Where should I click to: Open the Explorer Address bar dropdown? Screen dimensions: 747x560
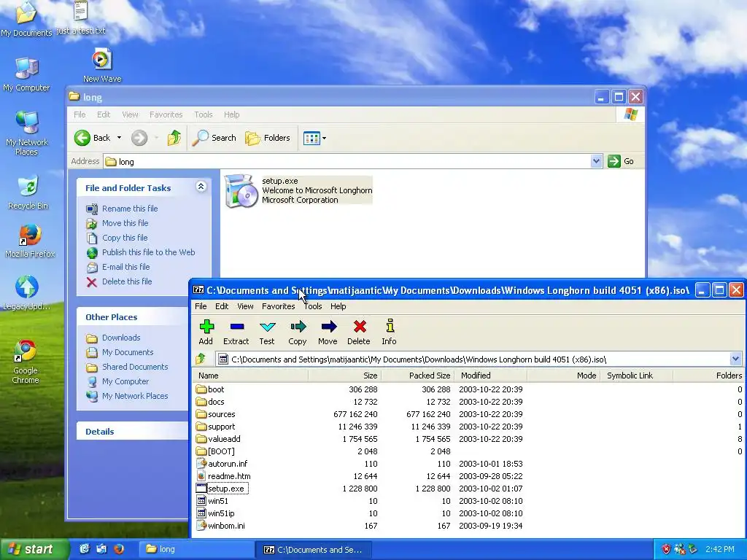click(x=596, y=161)
